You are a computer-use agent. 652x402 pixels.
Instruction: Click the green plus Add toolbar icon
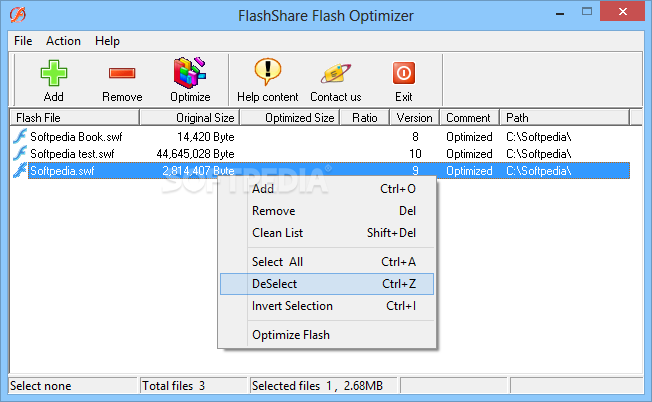pyautogui.click(x=54, y=73)
